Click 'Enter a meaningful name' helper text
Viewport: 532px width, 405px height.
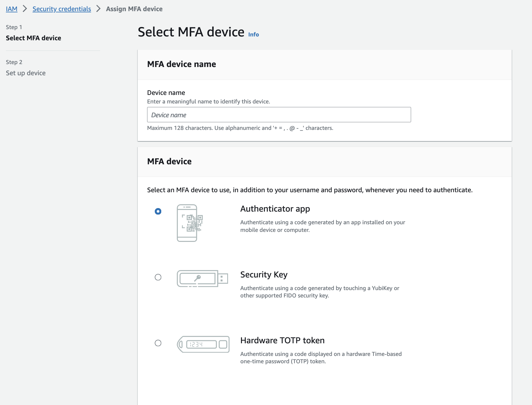tap(209, 101)
